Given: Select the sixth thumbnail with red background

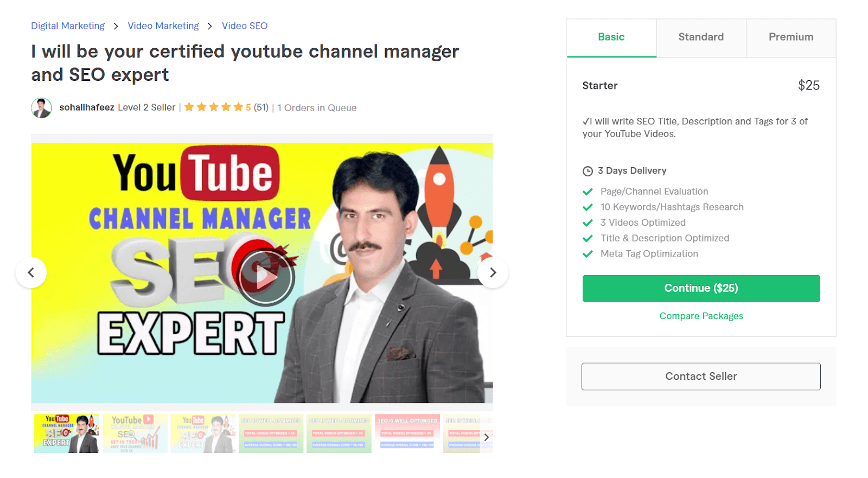Looking at the screenshot, I should coord(407,434).
